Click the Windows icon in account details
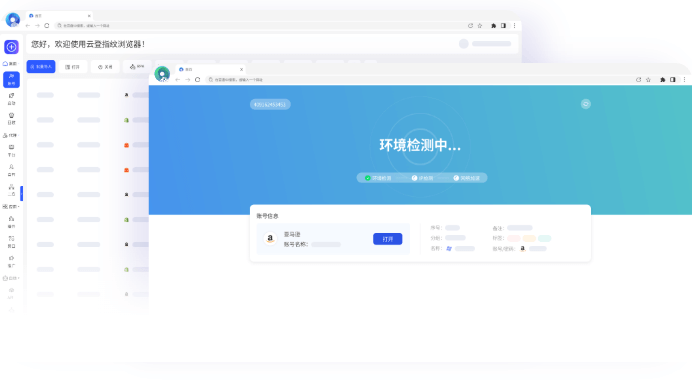The width and height of the screenshot is (692, 380). (x=449, y=248)
